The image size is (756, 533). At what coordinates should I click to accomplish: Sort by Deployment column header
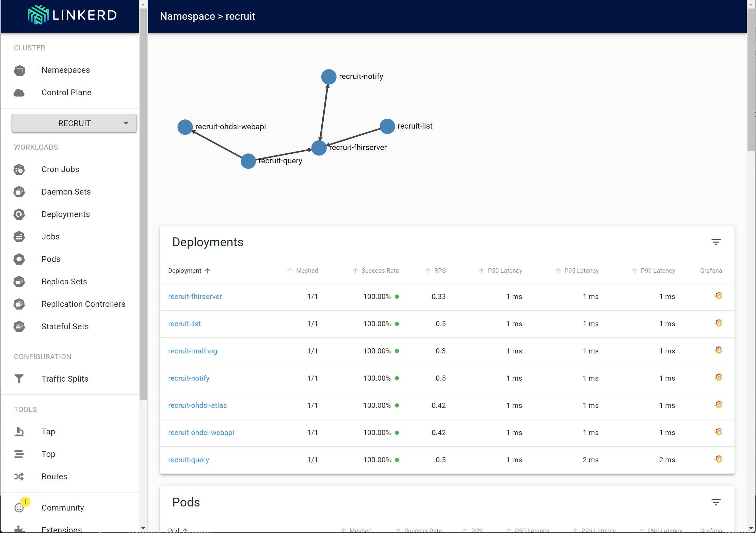(x=189, y=271)
